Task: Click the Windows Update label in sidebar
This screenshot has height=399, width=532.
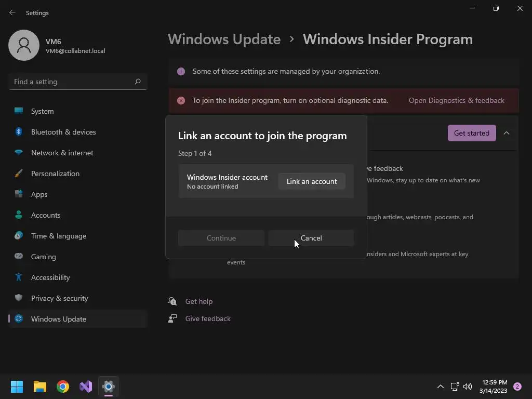Action: point(59,319)
